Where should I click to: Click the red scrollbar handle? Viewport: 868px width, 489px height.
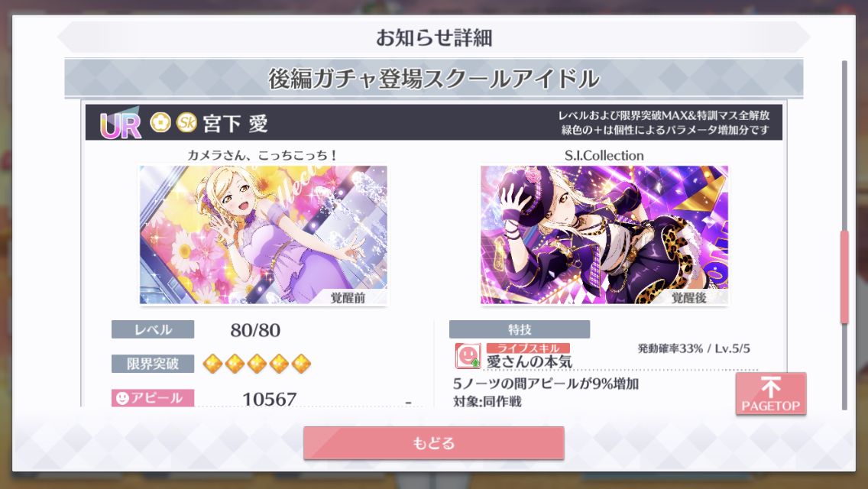point(844,277)
